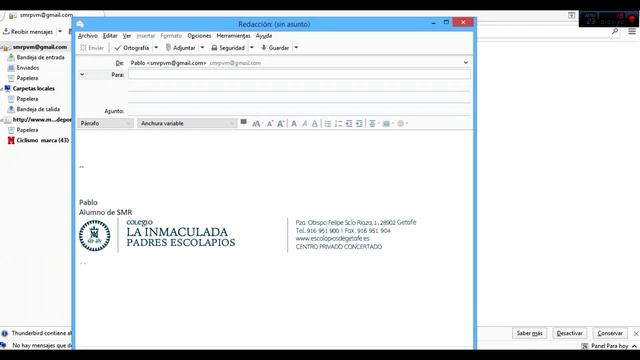The width and height of the screenshot is (640, 360).
Task: Open the Ortografía dropdown arrow
Action: click(156, 48)
